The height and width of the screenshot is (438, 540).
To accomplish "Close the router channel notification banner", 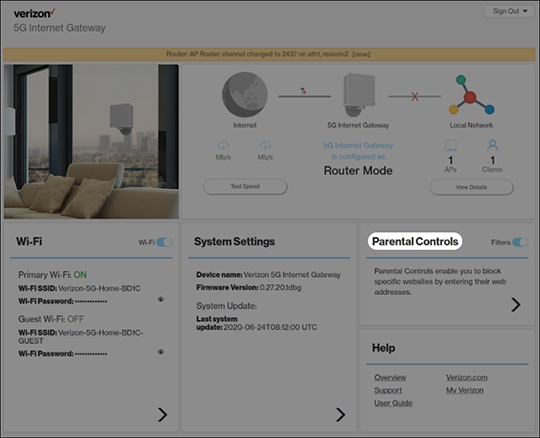I will (x=361, y=54).
